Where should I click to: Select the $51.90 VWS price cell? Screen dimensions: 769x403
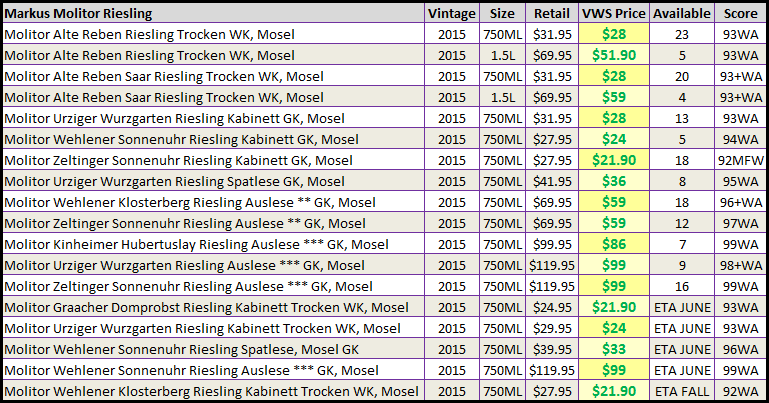(614, 55)
